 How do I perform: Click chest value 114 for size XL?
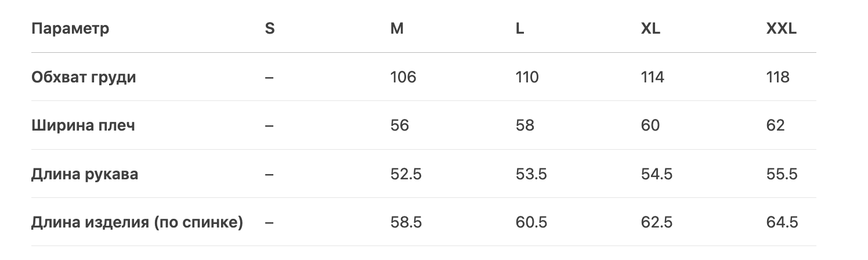(653, 77)
